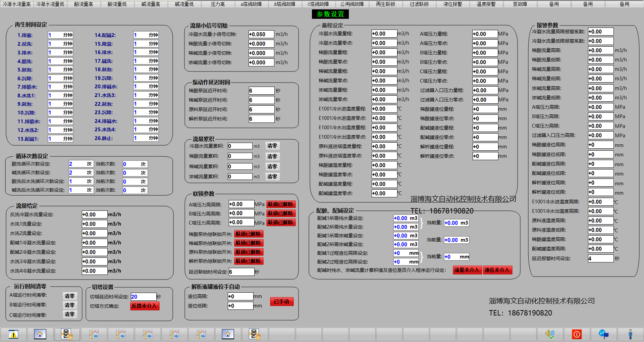Select the 泵故障 tab

520,4
